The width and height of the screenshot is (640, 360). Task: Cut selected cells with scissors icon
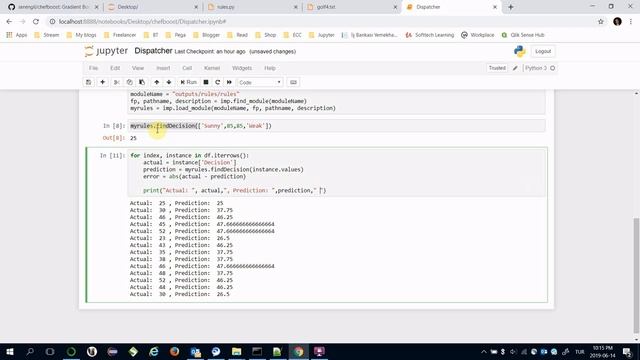pos(117,82)
